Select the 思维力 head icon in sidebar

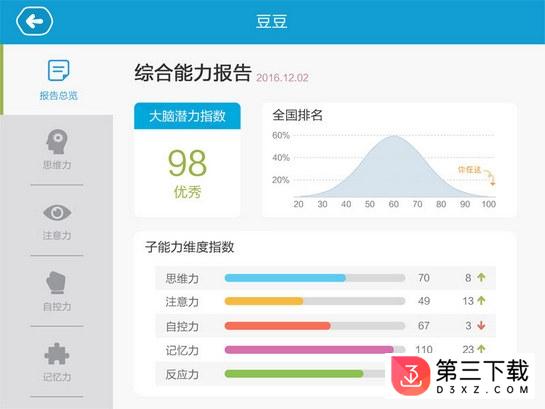57,142
